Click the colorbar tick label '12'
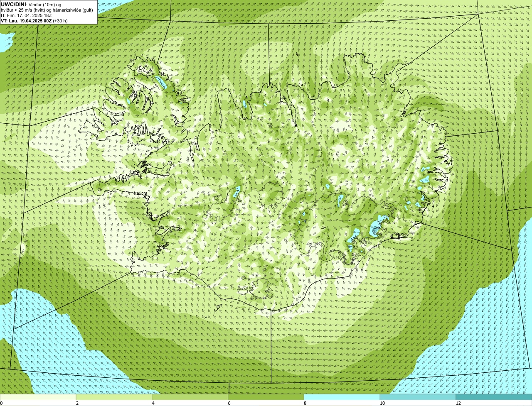 click(458, 403)
